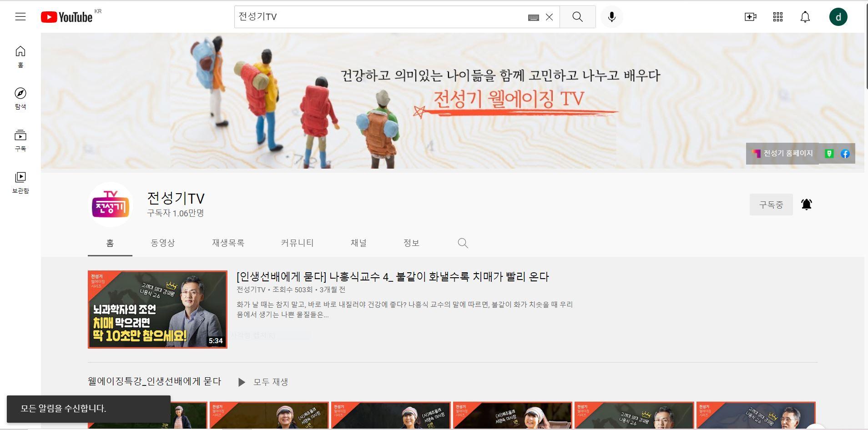Viewport: 868px width, 430px height.
Task: Click the featured video description text
Action: click(x=404, y=310)
